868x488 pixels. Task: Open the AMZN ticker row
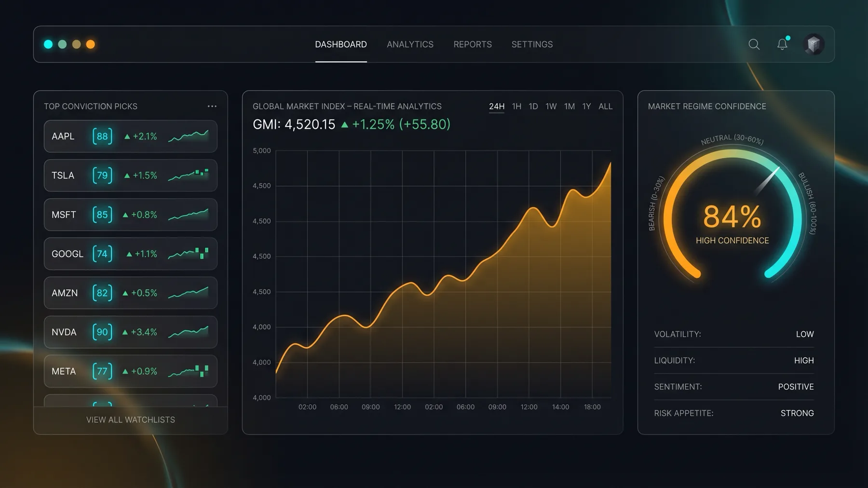tap(131, 293)
